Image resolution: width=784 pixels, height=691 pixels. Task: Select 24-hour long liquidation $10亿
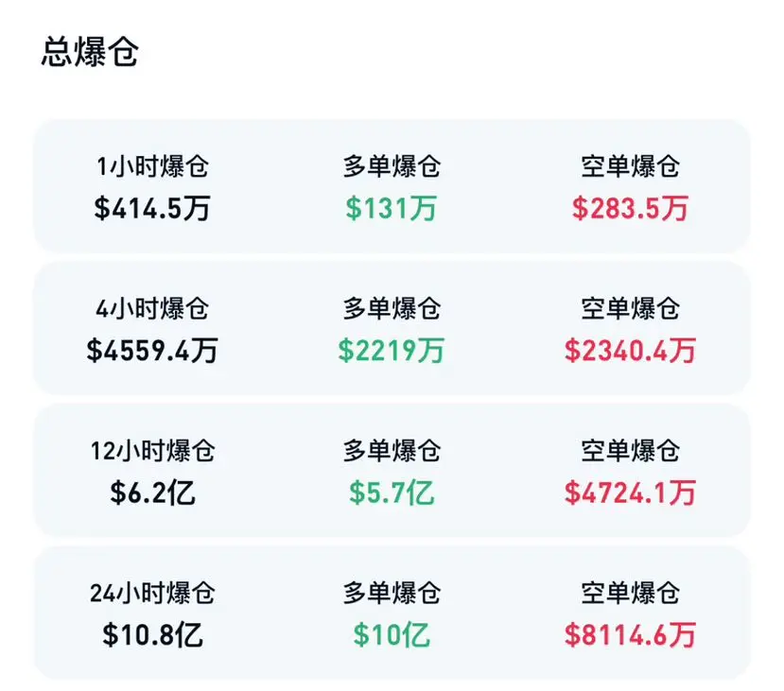392,635
